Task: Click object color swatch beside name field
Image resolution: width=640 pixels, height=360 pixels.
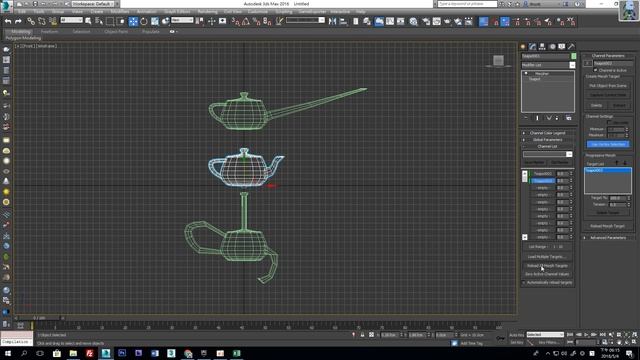Action: (573, 56)
